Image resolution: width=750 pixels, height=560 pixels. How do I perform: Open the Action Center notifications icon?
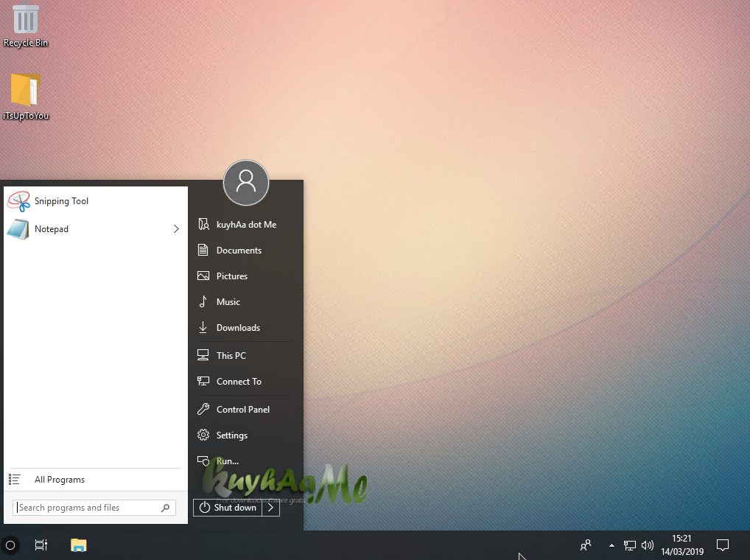[722, 545]
